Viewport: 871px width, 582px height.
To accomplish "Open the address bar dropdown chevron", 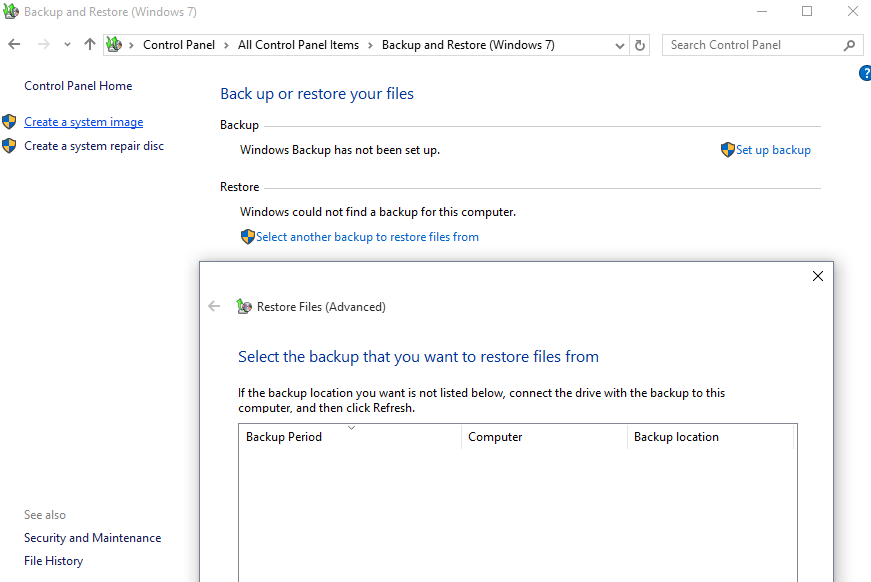I will coord(620,44).
